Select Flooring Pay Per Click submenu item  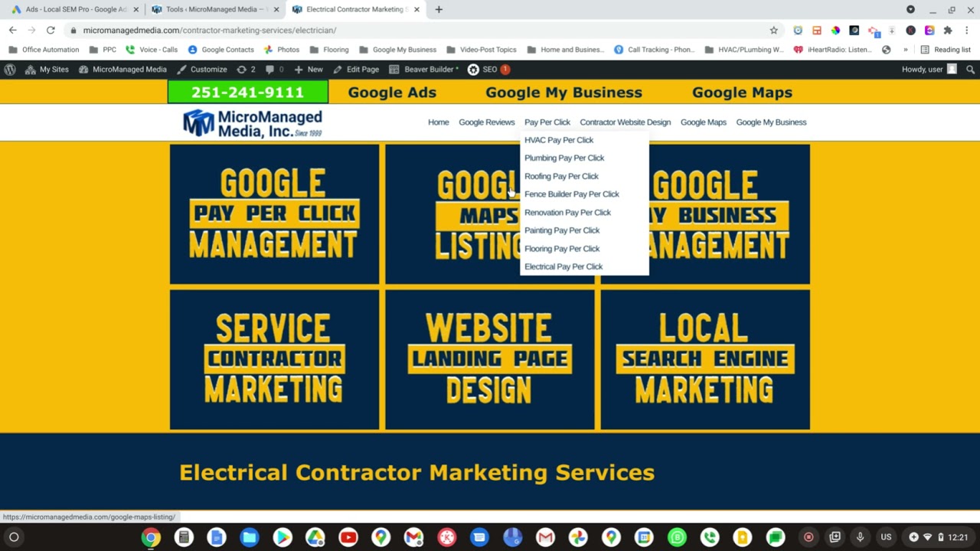pos(562,249)
